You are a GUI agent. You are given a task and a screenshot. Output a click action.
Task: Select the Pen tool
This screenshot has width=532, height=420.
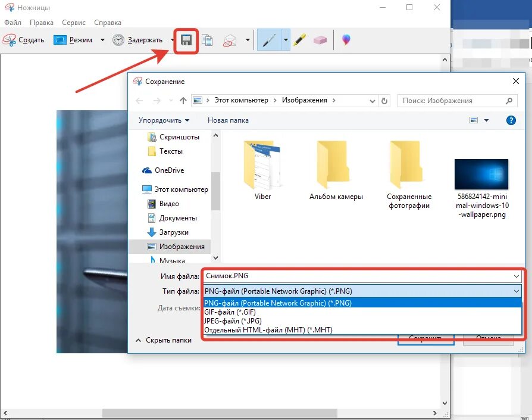[270, 40]
